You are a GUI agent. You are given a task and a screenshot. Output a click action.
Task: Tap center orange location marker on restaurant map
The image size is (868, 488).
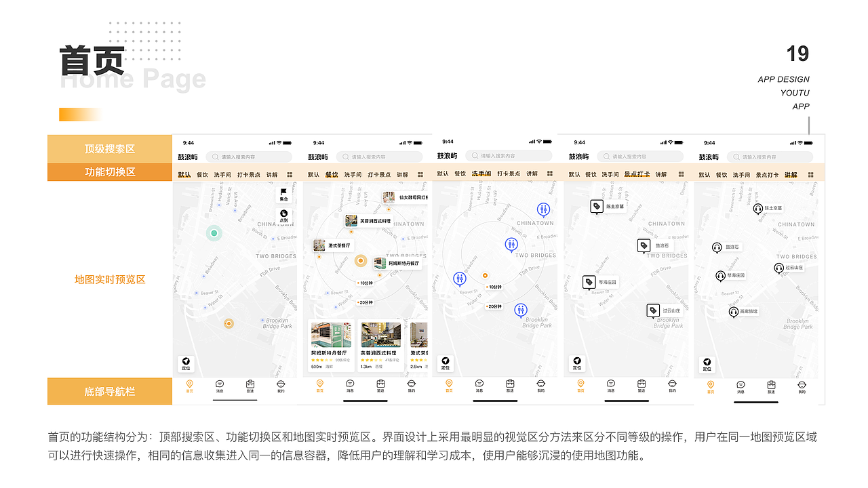coord(361,261)
